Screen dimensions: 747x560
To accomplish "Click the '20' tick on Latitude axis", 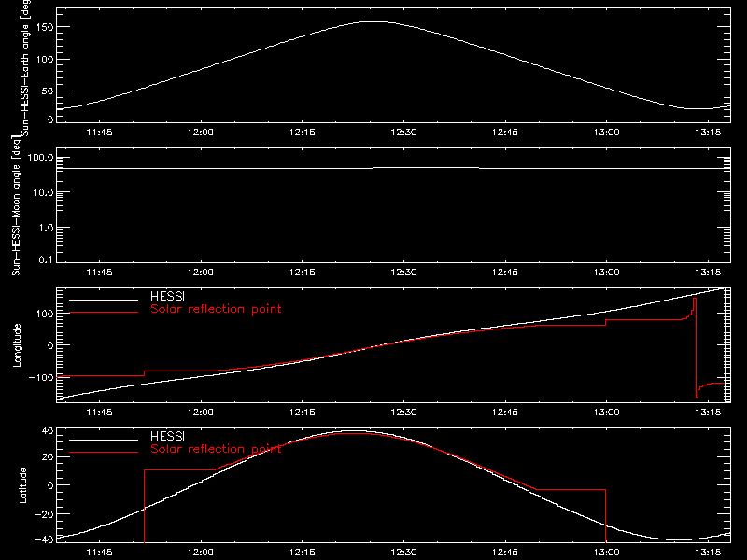I will click(48, 457).
